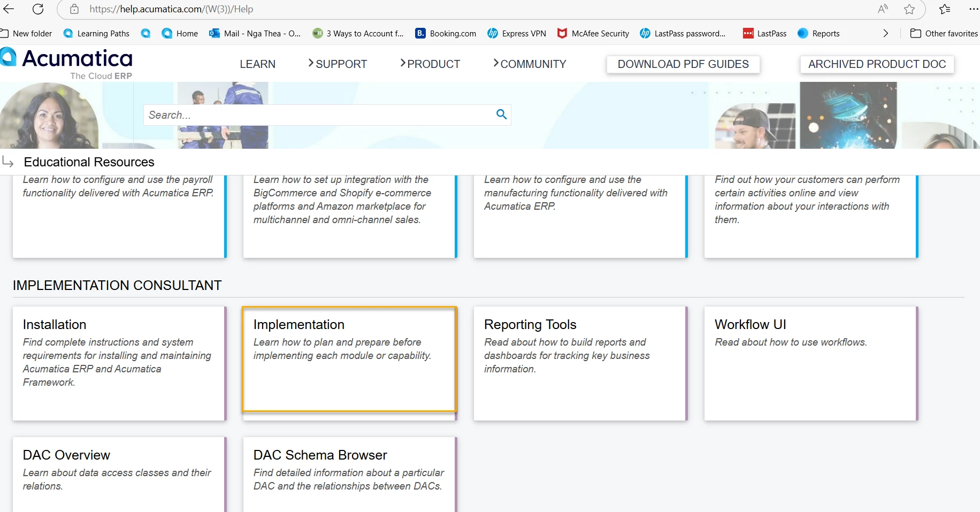Open the Reporting Tools card
This screenshot has height=512, width=980.
tap(580, 363)
